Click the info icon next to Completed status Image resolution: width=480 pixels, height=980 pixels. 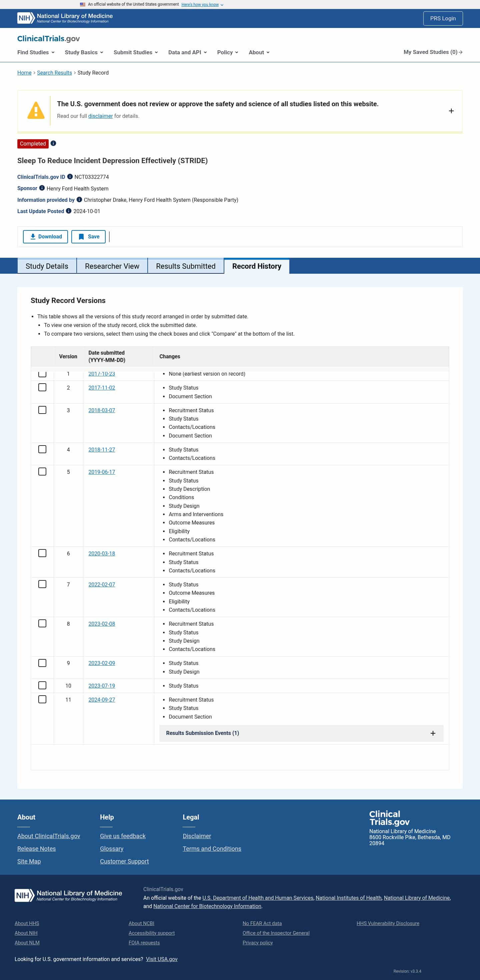point(53,144)
